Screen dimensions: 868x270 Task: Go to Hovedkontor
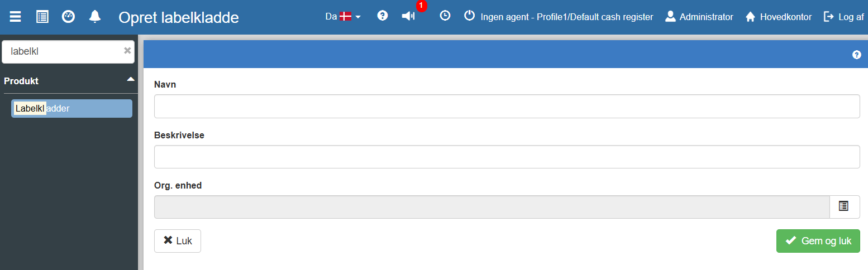coord(778,17)
